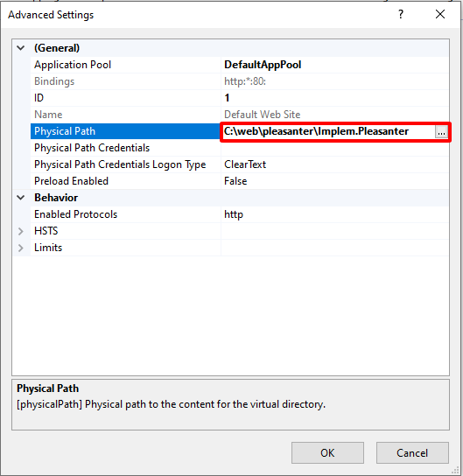
Task: Select the Name property label
Action: 48,115
